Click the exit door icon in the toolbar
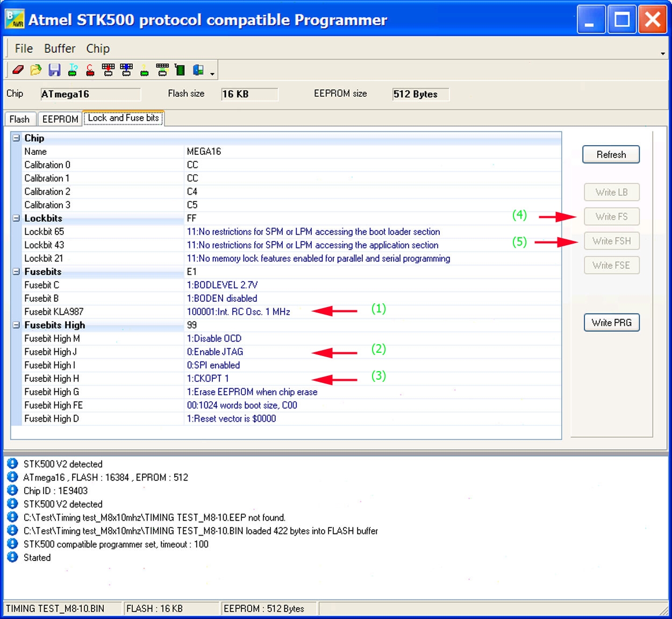Viewport: 672px width, 619px height. [x=198, y=70]
